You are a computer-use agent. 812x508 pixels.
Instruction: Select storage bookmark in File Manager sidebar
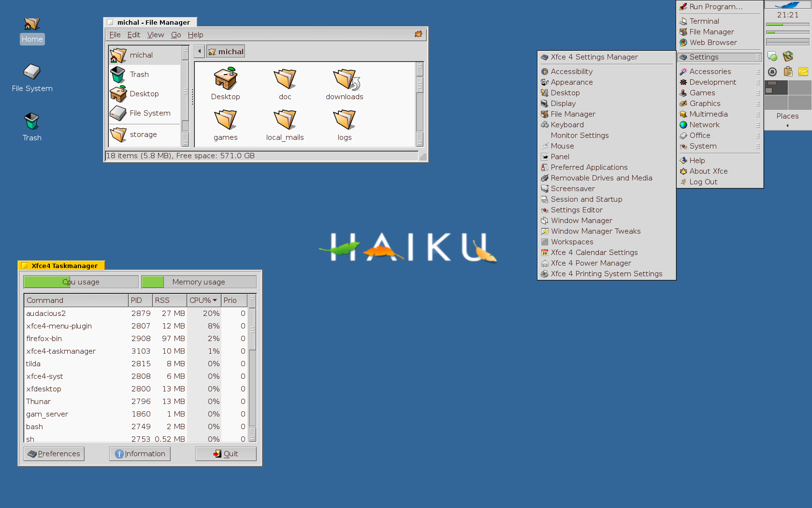click(145, 134)
